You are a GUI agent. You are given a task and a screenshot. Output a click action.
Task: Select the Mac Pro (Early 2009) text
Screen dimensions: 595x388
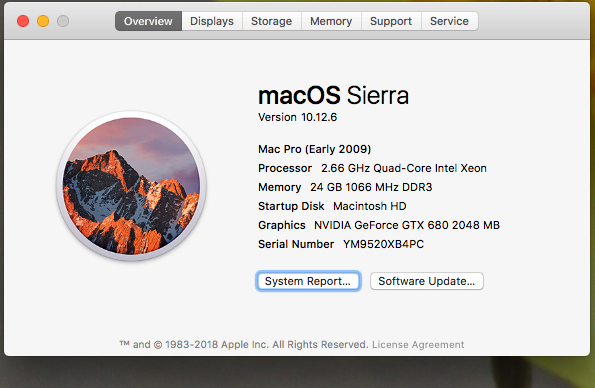(315, 149)
